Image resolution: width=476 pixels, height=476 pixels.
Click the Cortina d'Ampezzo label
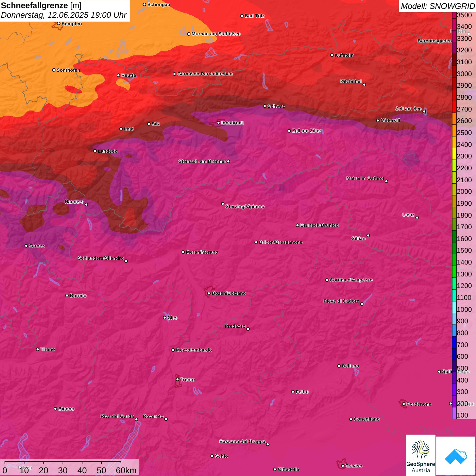351,280
